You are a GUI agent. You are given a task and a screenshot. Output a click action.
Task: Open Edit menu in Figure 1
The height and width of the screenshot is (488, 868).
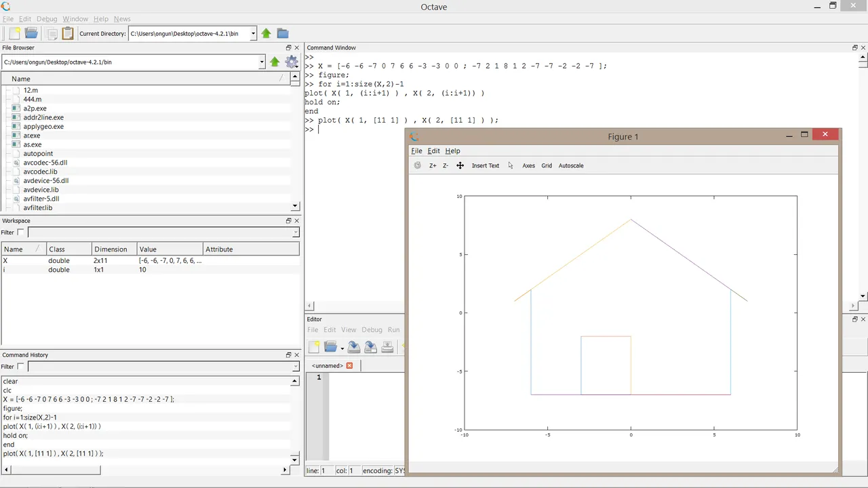[433, 150]
